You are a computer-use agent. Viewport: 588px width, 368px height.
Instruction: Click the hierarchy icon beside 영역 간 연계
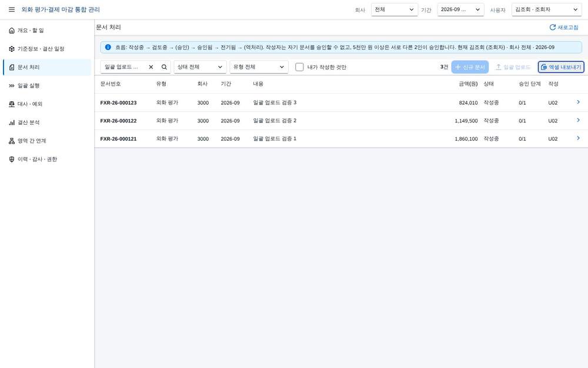(x=12, y=141)
